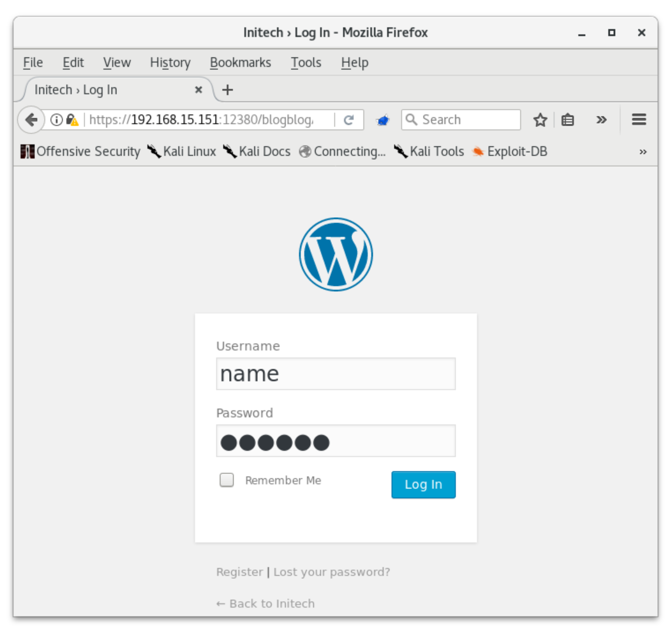
Task: Click the blue extension icon beside the URL bar
Action: tap(383, 120)
